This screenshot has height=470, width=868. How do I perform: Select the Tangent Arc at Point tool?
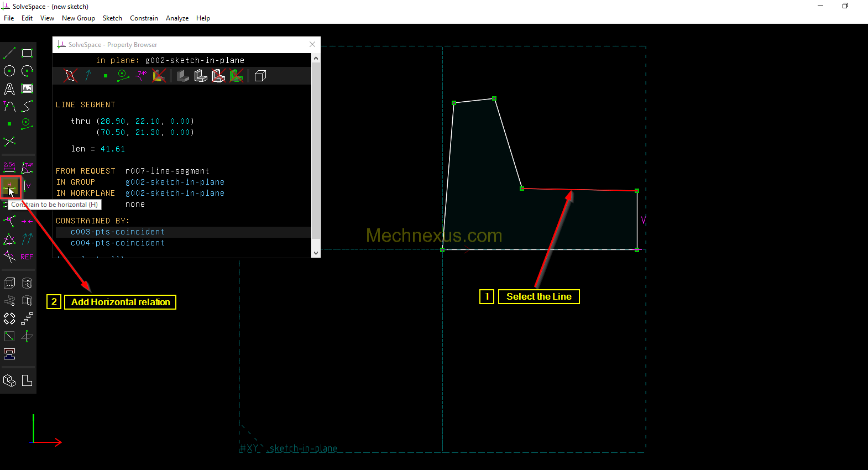(x=9, y=106)
